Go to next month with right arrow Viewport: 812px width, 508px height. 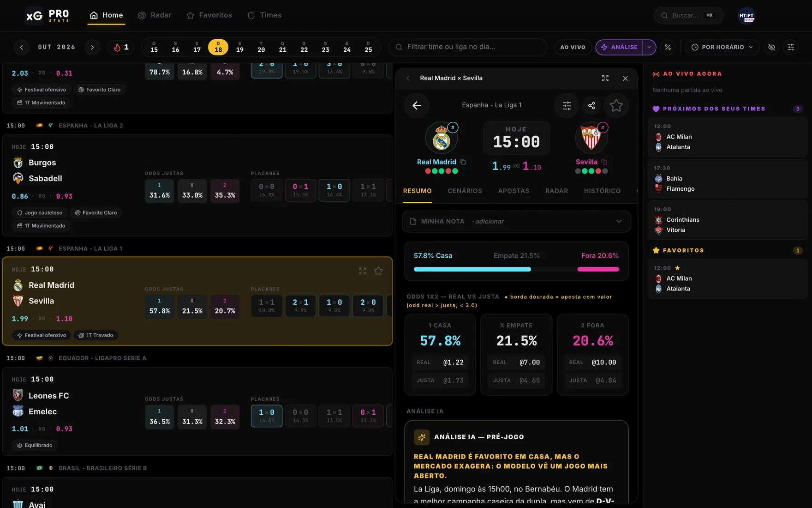click(x=92, y=47)
